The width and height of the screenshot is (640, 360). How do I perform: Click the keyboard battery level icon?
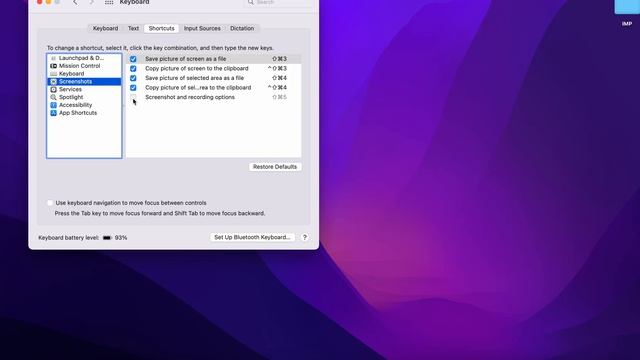(107, 238)
